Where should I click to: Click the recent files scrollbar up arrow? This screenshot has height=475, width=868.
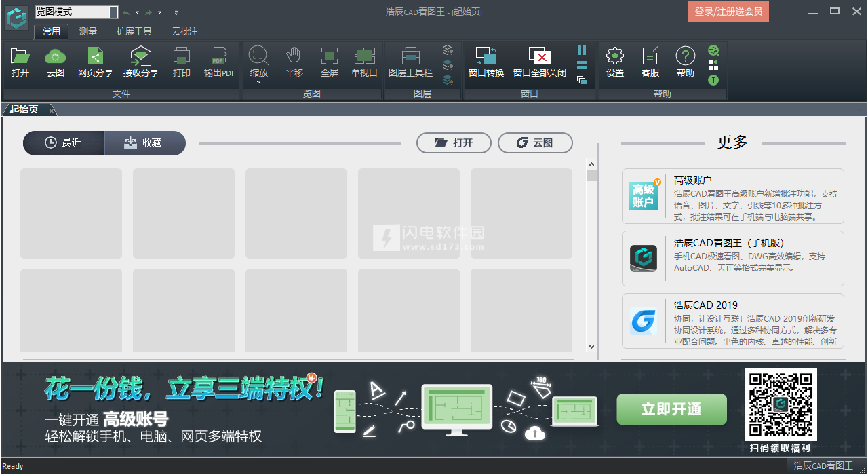click(591, 164)
